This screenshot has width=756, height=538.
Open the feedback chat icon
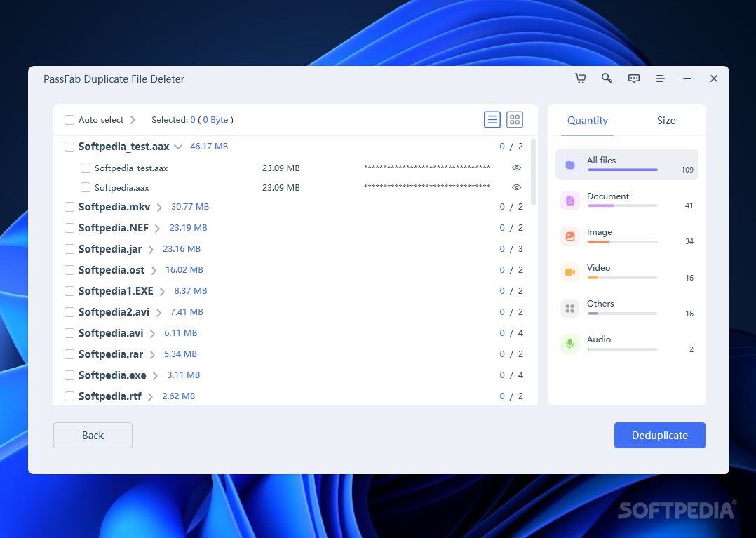pos(634,79)
